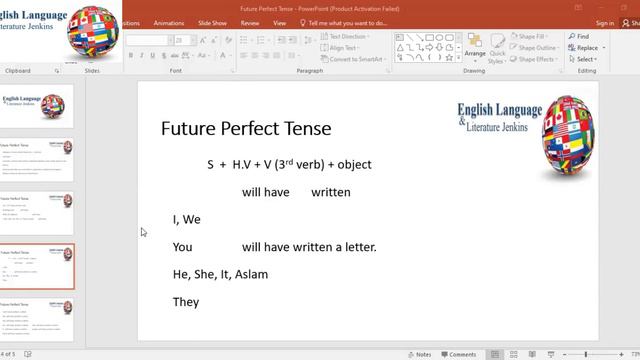Toggle underline formatting in Font group

[x=152, y=56]
